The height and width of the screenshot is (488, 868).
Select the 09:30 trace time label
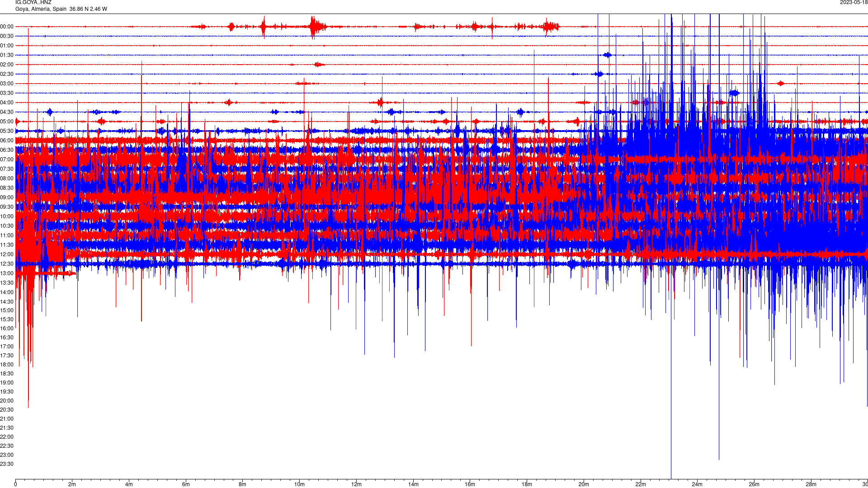[x=7, y=207]
